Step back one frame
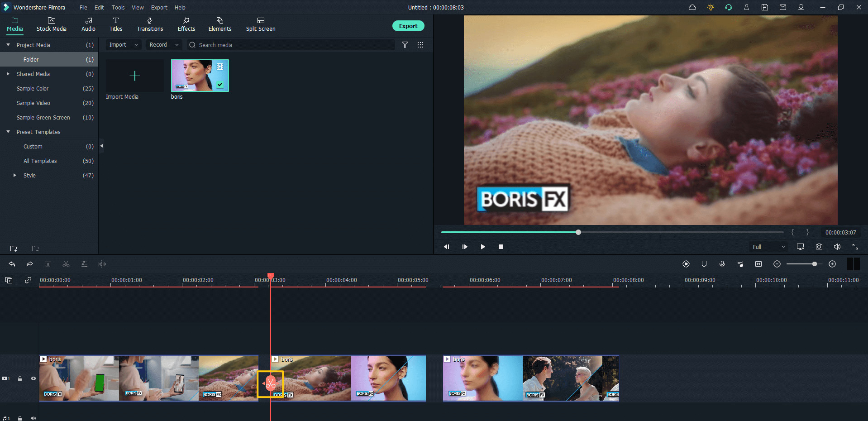 pos(447,247)
